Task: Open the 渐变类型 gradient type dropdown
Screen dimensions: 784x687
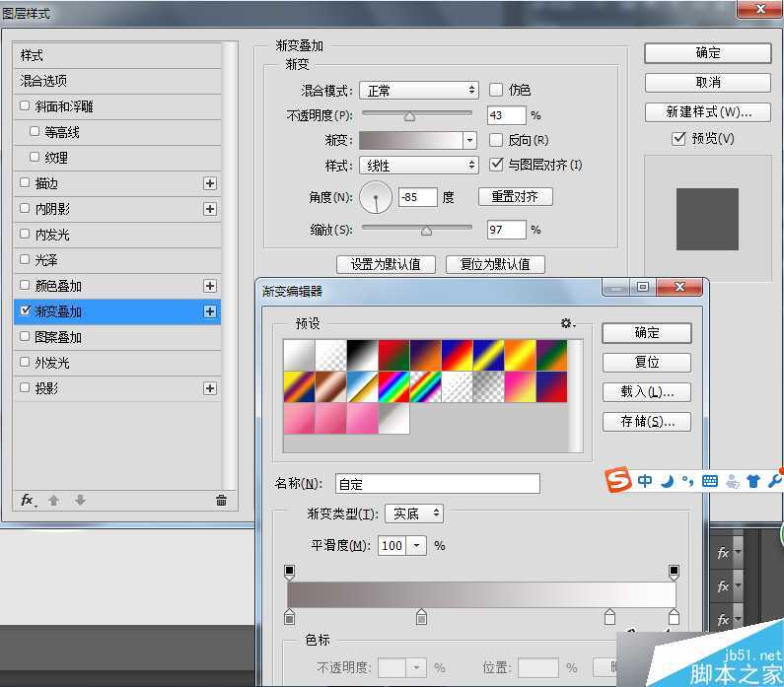Action: point(414,514)
